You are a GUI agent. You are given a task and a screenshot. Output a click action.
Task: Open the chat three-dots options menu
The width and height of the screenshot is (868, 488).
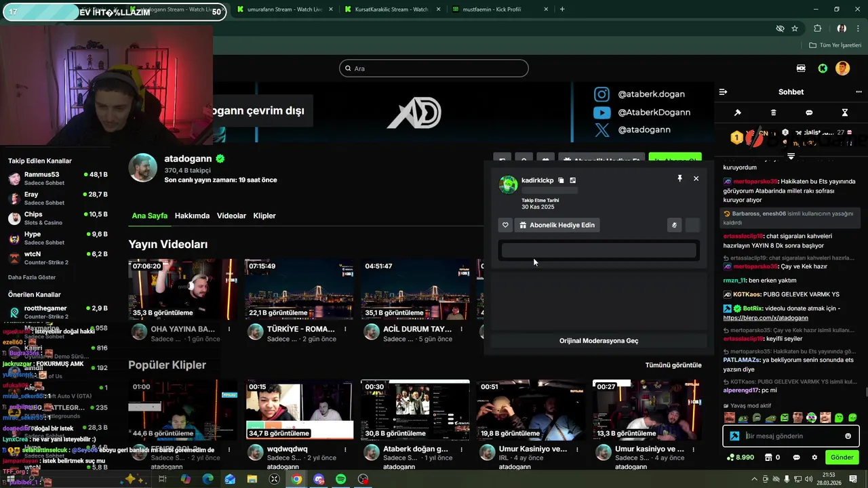(x=859, y=91)
